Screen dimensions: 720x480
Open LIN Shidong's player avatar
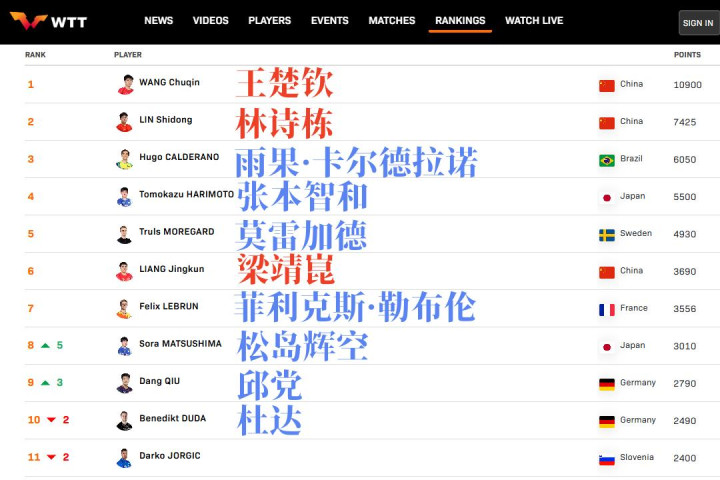tap(124, 122)
